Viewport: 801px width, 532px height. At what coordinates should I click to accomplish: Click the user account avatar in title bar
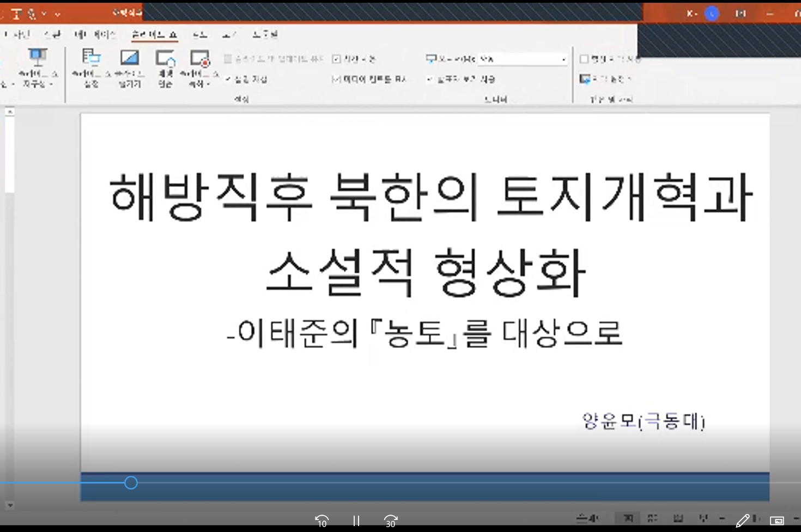click(x=712, y=14)
